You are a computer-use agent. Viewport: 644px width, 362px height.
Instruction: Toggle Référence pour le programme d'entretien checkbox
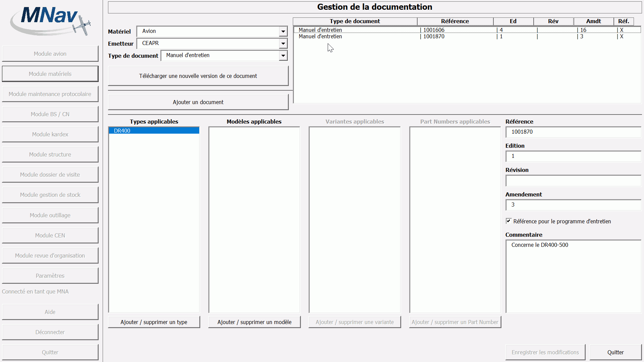coord(508,221)
